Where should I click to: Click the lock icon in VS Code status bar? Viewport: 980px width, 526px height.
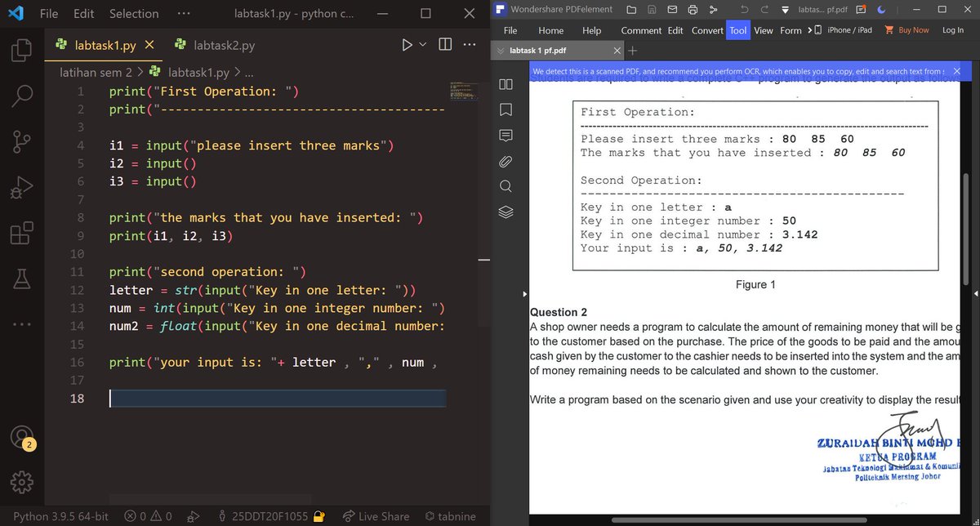tap(319, 516)
